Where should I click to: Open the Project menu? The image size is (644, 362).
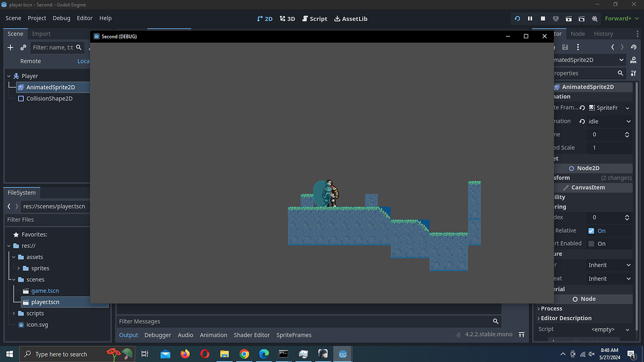(x=36, y=18)
